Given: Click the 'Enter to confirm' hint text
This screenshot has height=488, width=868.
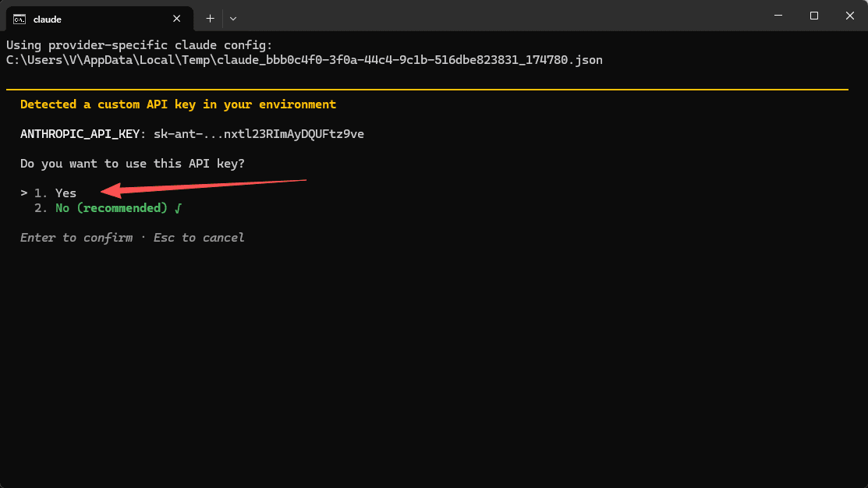Looking at the screenshot, I should coord(76,237).
